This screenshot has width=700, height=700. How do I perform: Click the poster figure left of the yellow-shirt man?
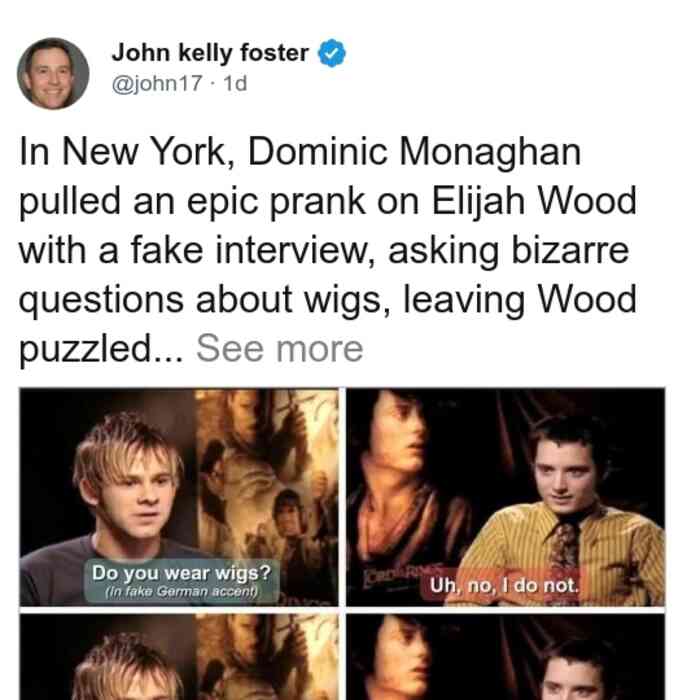(402, 482)
